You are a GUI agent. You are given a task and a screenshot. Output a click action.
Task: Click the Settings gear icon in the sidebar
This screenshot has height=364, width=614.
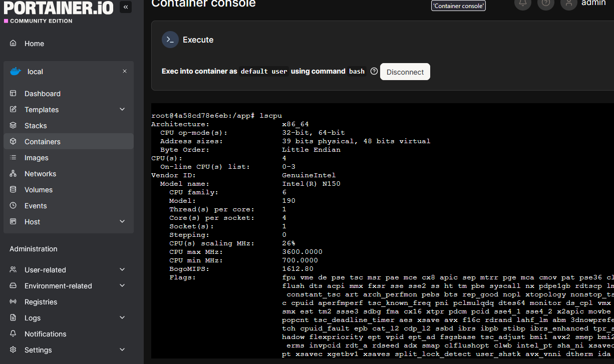(x=14, y=350)
